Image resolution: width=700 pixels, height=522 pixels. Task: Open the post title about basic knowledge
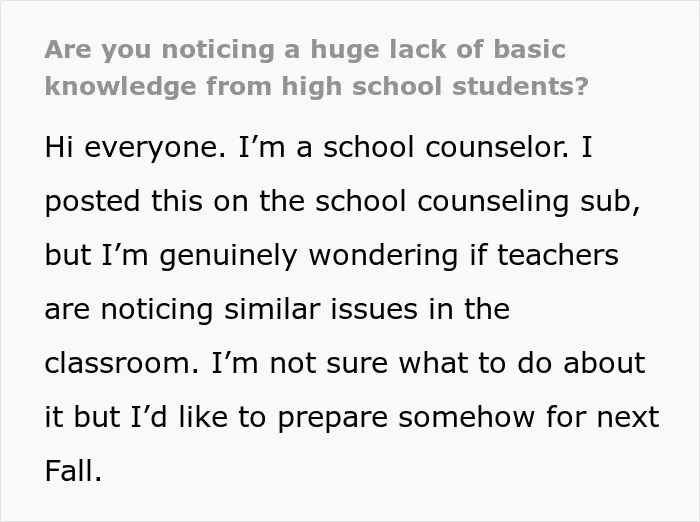[317, 68]
